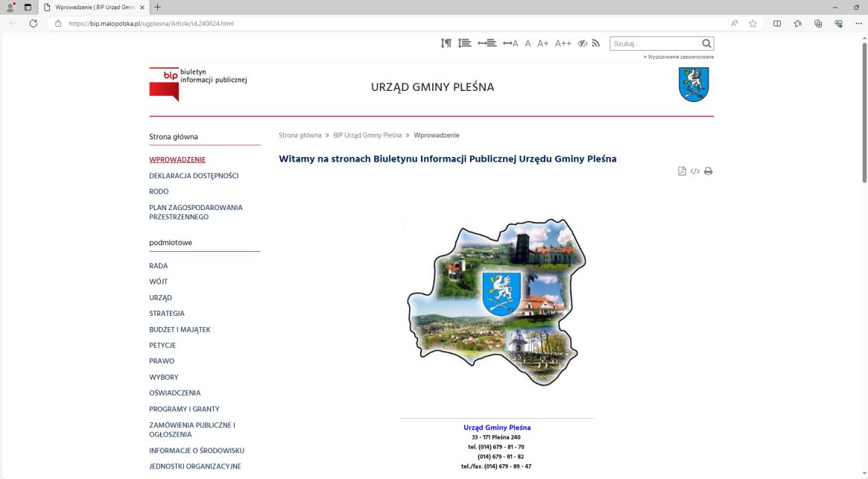Click the article XML code icon
The height and width of the screenshot is (479, 868).
point(694,171)
